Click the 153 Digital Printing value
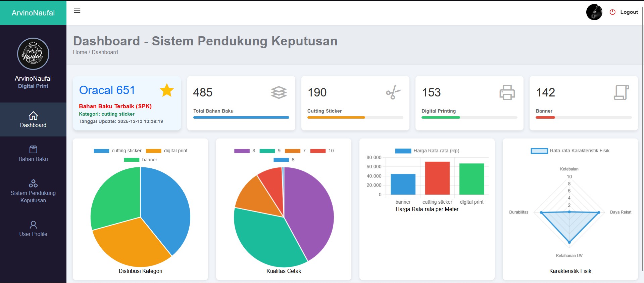Screen dimensions: 644x283 (431, 92)
